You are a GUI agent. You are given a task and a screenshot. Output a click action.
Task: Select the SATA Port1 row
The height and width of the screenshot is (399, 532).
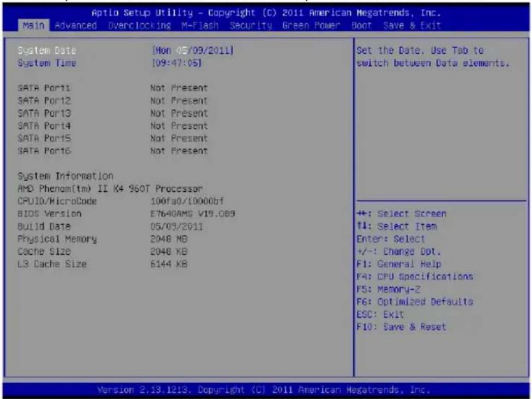coord(113,88)
